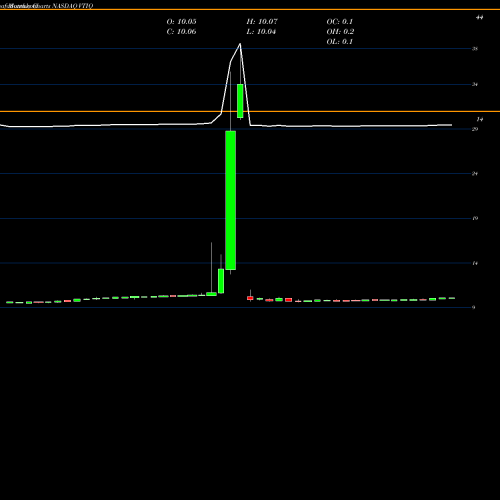Click the '38' price axis label
Viewport: 500px width, 500px height.
point(475,49)
